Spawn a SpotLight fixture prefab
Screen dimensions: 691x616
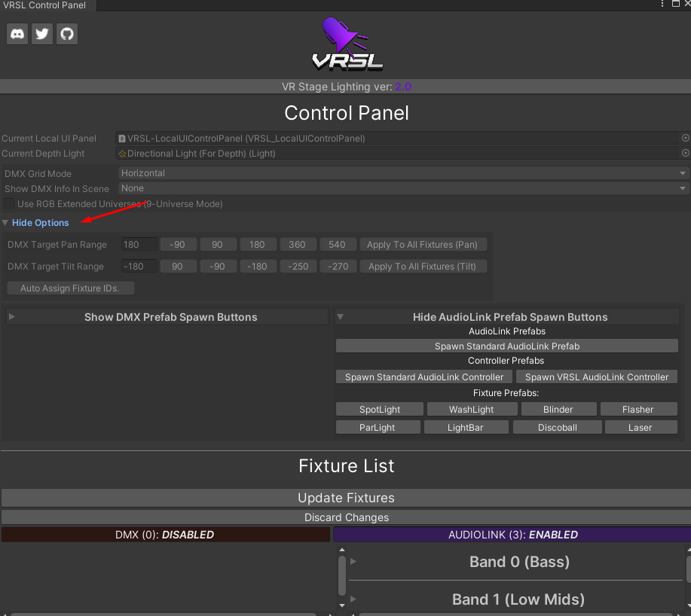[x=380, y=409]
